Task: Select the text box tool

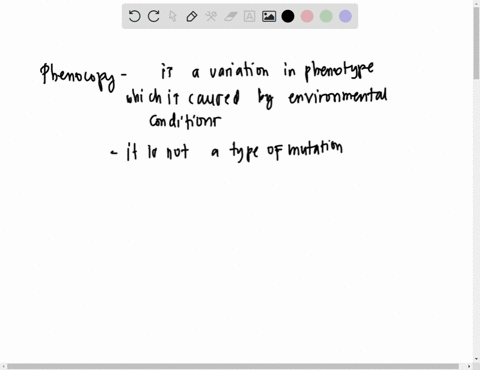Action: [249, 16]
